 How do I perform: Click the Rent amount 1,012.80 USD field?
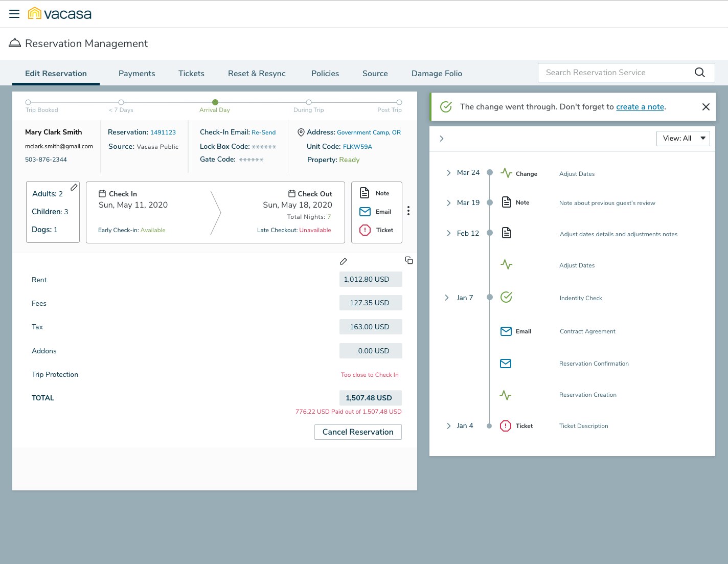click(x=371, y=279)
